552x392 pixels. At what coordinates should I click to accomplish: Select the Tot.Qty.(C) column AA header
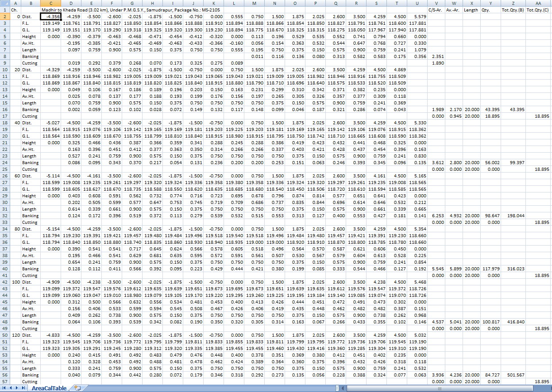pyautogui.click(x=538, y=3)
